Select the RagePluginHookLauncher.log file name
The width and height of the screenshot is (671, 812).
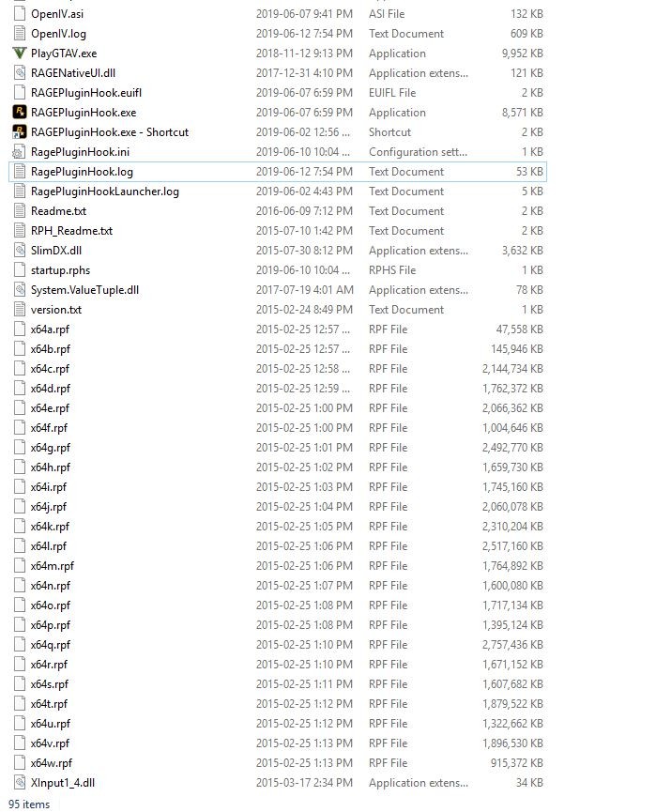pos(104,192)
